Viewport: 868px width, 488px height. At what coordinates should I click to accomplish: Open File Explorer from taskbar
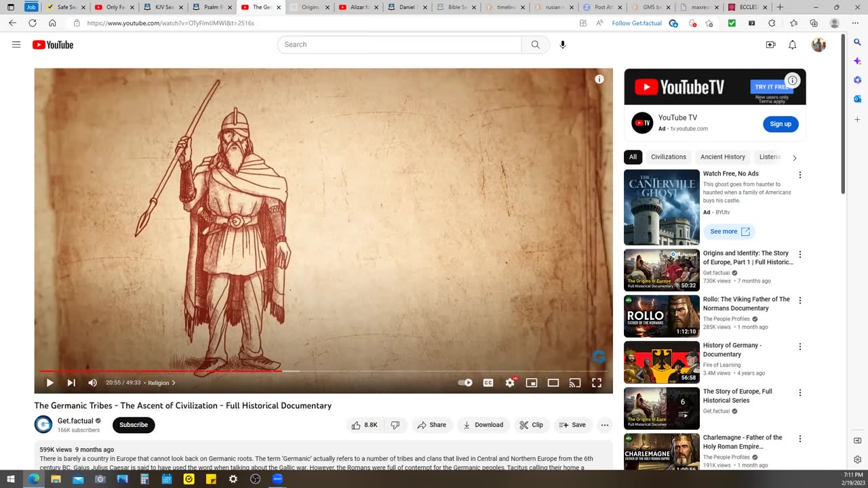coord(56,479)
